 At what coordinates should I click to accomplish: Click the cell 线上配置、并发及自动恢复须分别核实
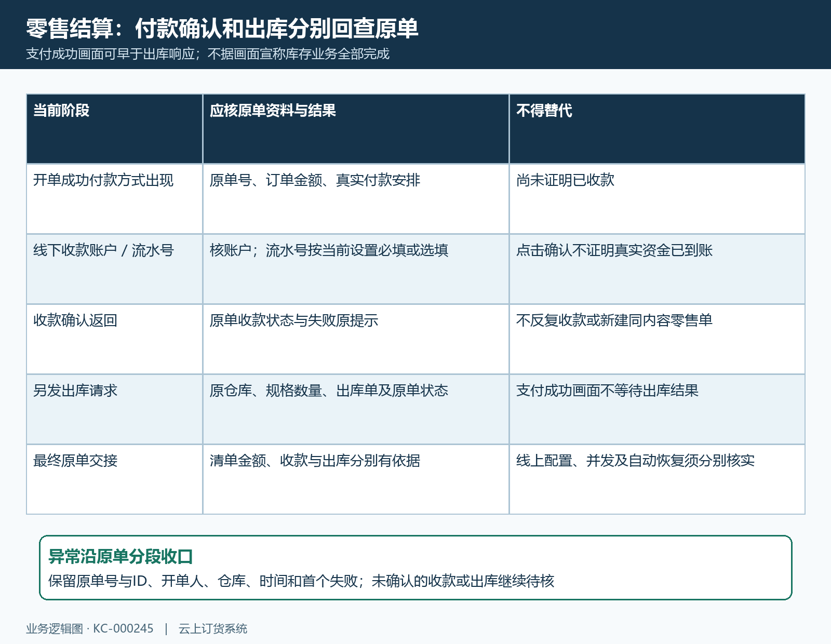click(x=657, y=479)
